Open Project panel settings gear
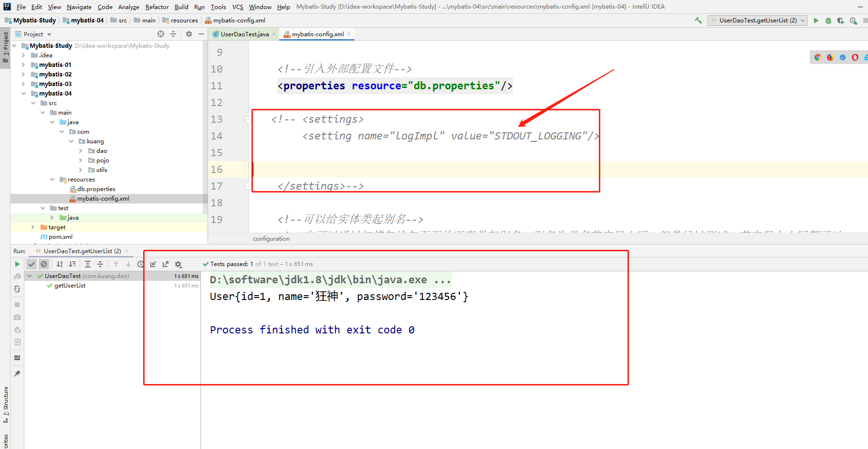868x449 pixels. click(189, 34)
